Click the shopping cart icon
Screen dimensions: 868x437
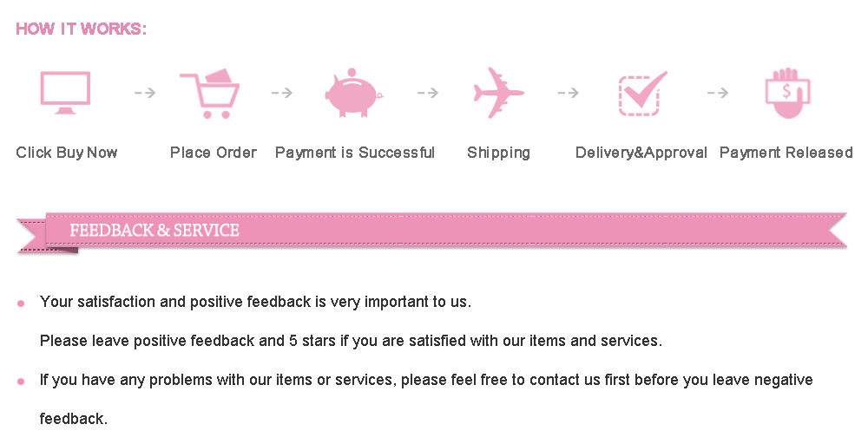point(209,93)
